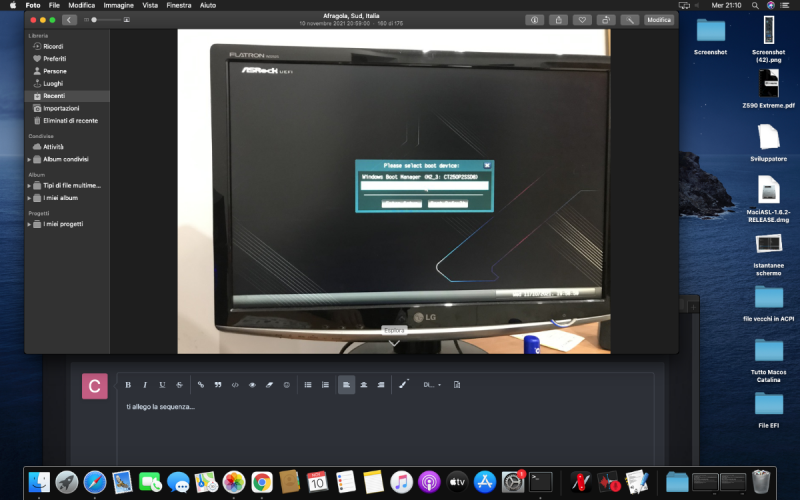Viewport: 800px width, 500px height.
Task: Open the share menu in Foto
Action: [558, 20]
